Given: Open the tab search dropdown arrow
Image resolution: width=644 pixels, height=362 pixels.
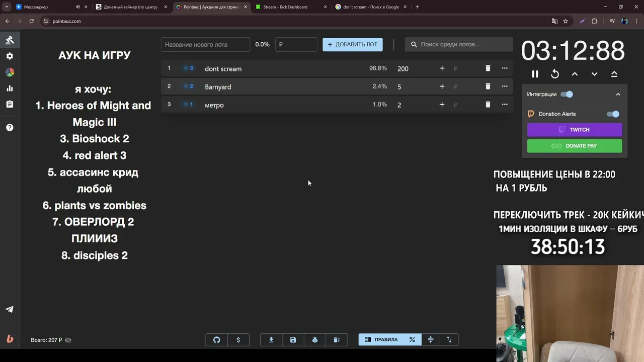Looking at the screenshot, I should (7, 7).
